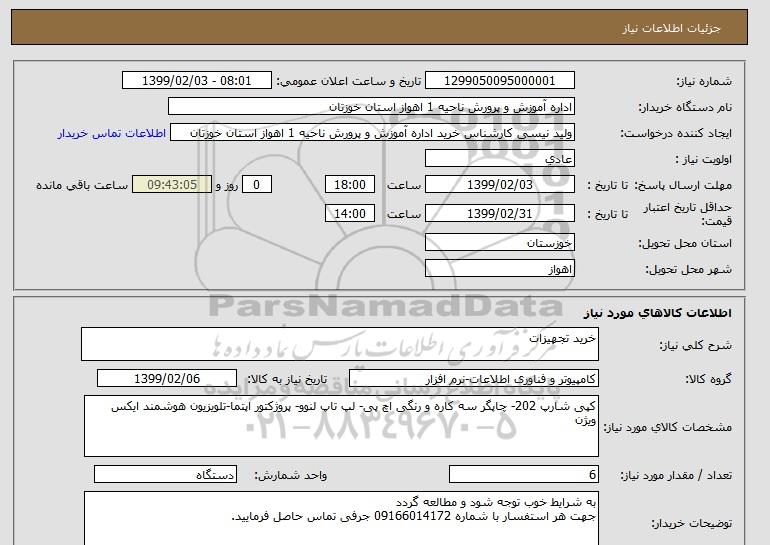Click the label مهلت ارسال پاسخ
Image resolution: width=770 pixels, height=545 pixels.
(683, 186)
